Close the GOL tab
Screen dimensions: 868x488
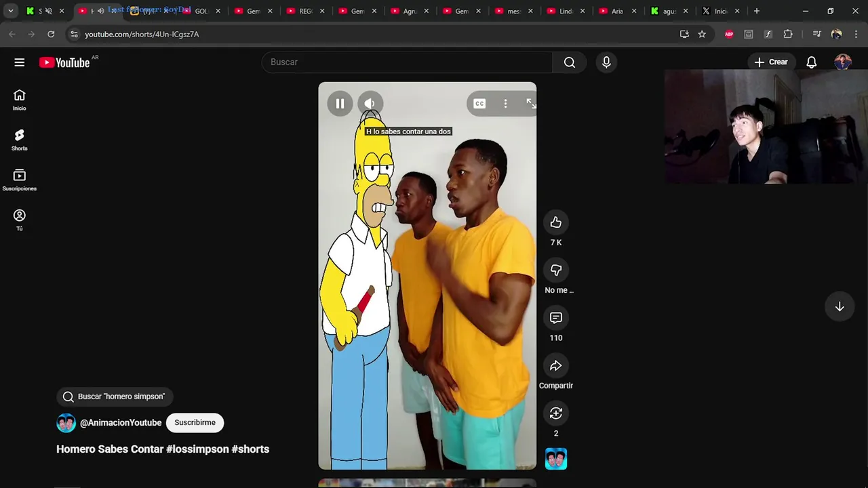coord(218,11)
